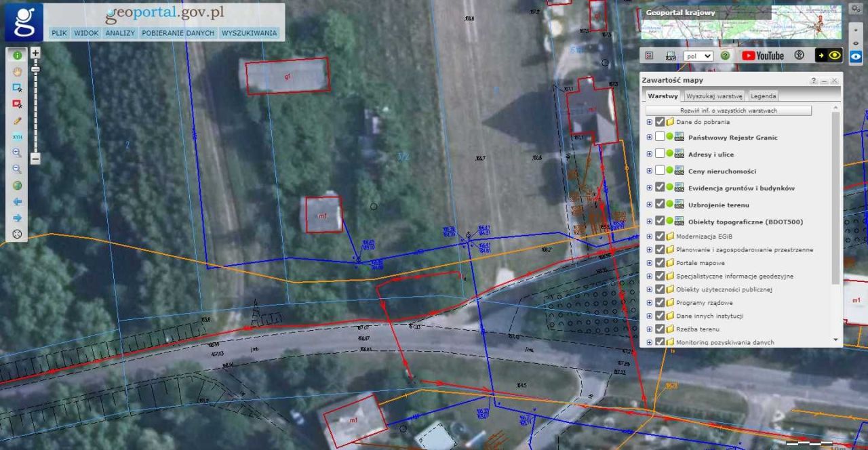Viewport: 868px width, 450px height.
Task: Uncheck the Rzeźba terenu checkbox
Action: (x=660, y=329)
